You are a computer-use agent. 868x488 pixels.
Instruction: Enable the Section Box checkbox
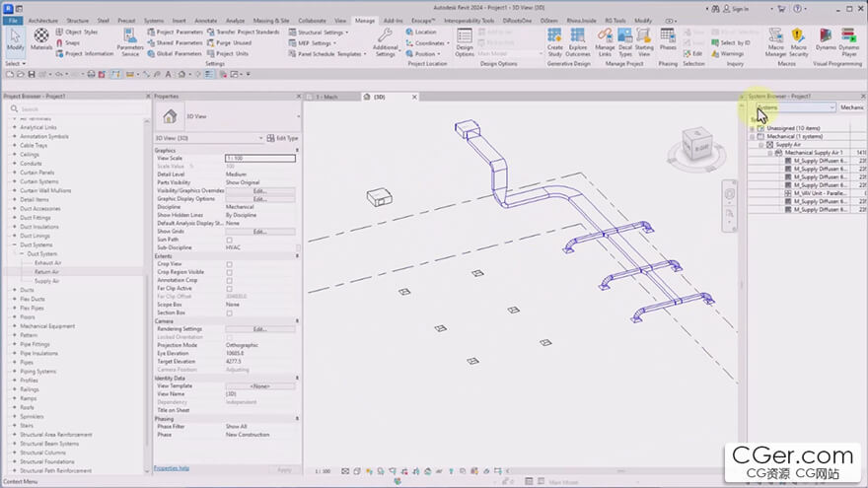pos(230,314)
